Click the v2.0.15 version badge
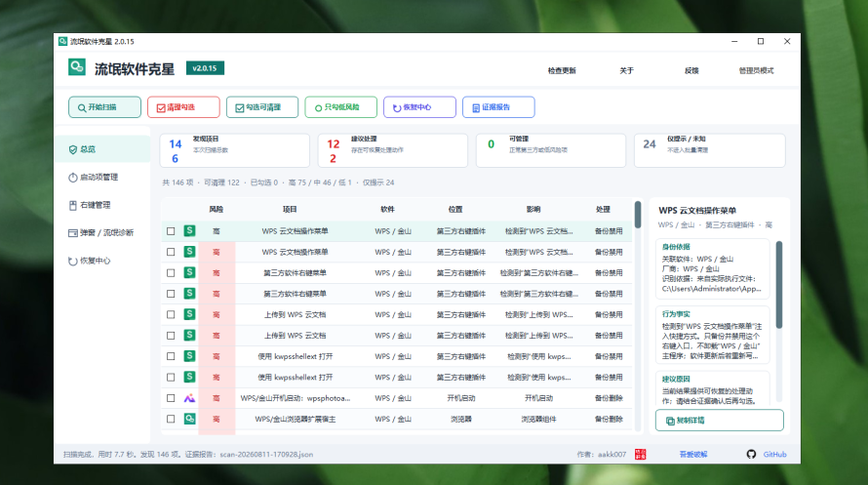 (205, 68)
